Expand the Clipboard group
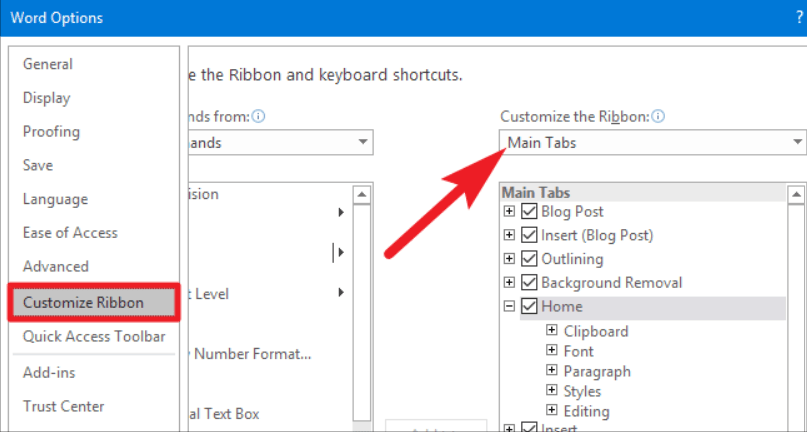 (552, 330)
